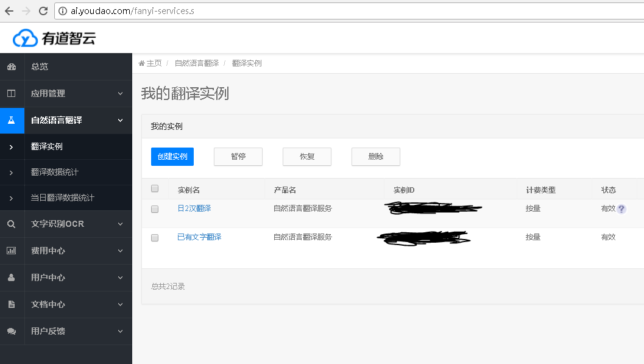The width and height of the screenshot is (644, 364).
Task: Click the 自然语言翻译 breadcrumb link
Action: coord(197,63)
